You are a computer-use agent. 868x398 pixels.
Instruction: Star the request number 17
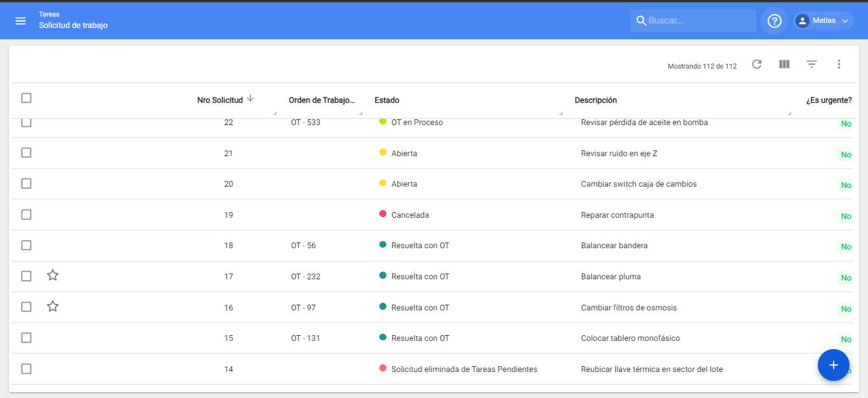pos(53,275)
